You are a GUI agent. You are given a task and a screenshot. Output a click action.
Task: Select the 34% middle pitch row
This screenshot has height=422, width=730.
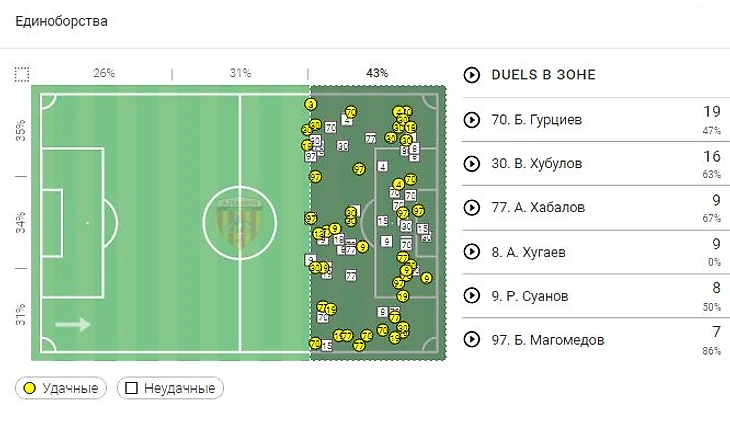tap(21, 223)
